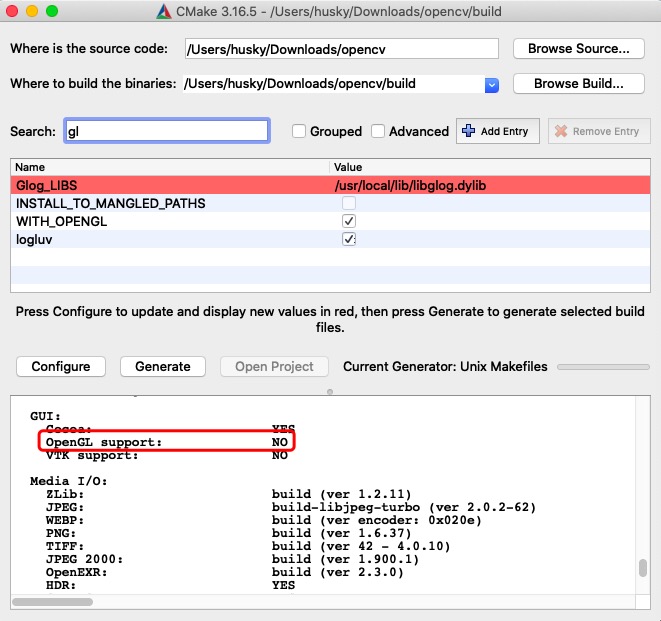Click the splitter handle above output log
The image size is (661, 621).
tap(330, 392)
